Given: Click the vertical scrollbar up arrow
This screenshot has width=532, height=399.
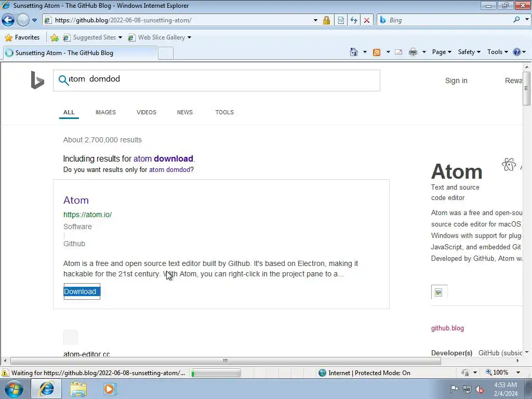Looking at the screenshot, I should 527,67.
